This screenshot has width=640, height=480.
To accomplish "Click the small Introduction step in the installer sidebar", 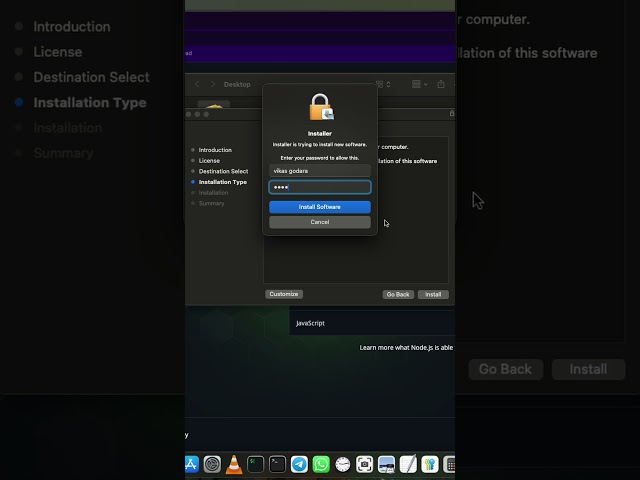I will tap(215, 150).
